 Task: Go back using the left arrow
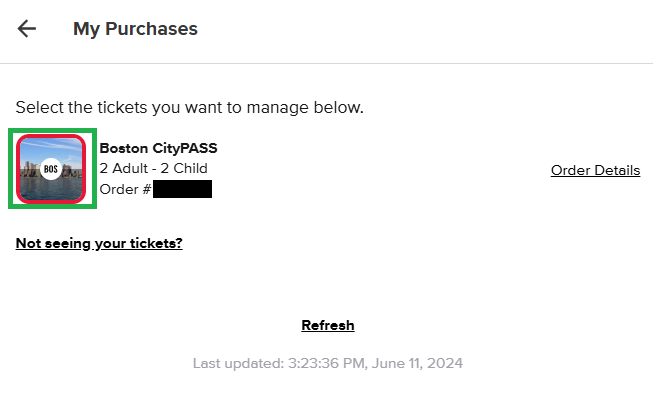pyautogui.click(x=27, y=29)
